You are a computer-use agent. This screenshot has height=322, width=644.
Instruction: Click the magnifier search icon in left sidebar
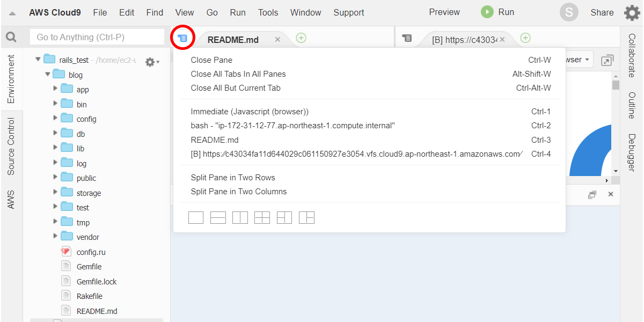(x=11, y=37)
